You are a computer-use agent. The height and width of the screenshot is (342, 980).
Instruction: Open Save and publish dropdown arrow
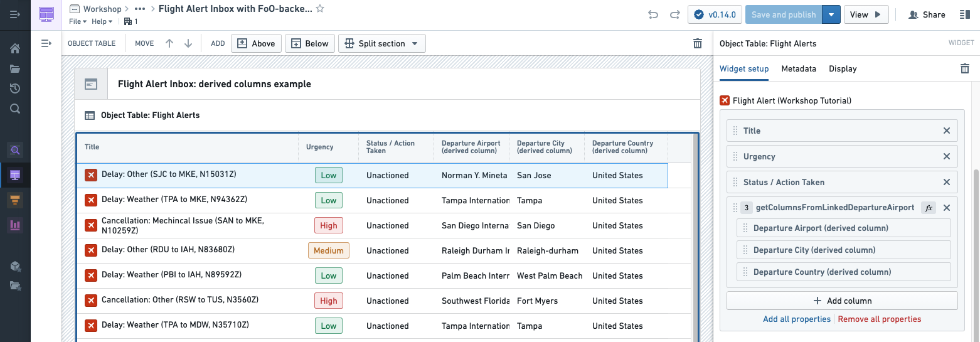[831, 14]
